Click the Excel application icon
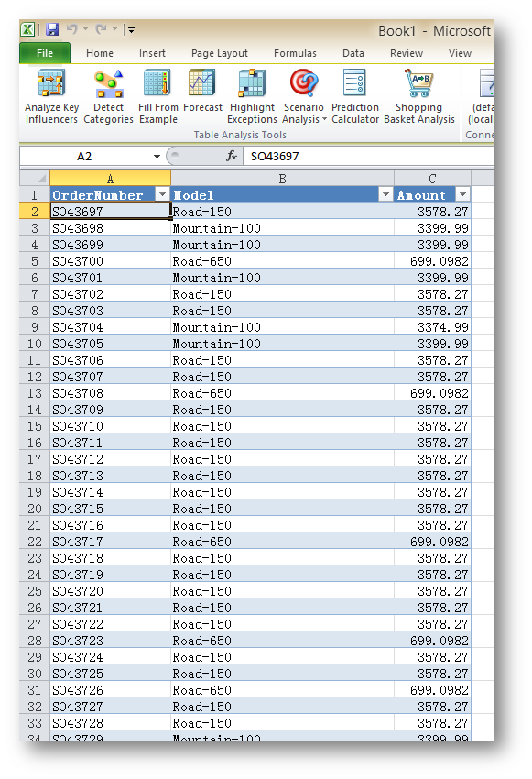 (27, 30)
